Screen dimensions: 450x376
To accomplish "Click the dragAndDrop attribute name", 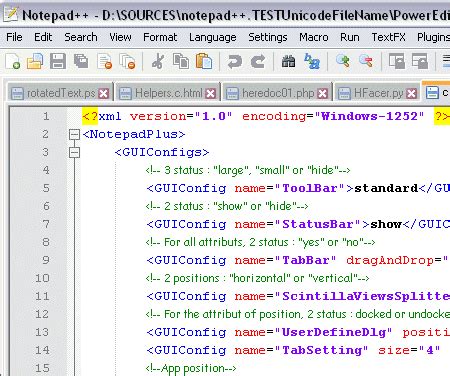I will tap(390, 260).
